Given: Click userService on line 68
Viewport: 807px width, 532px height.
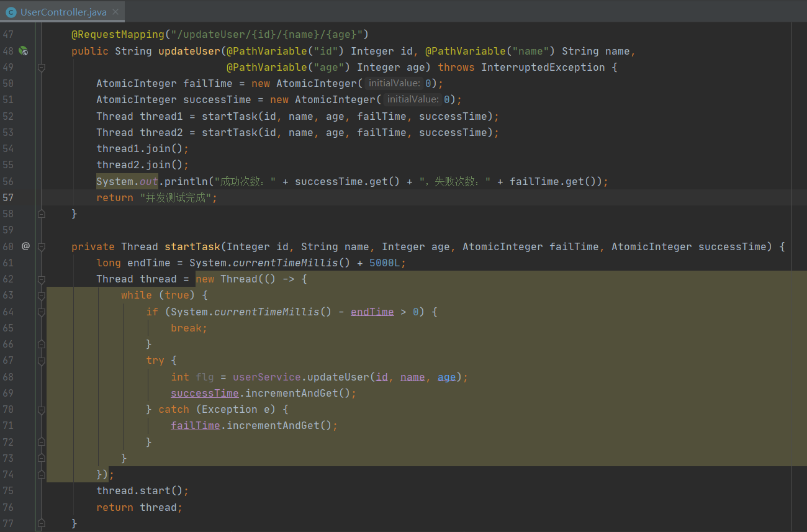Looking at the screenshot, I should point(267,377).
